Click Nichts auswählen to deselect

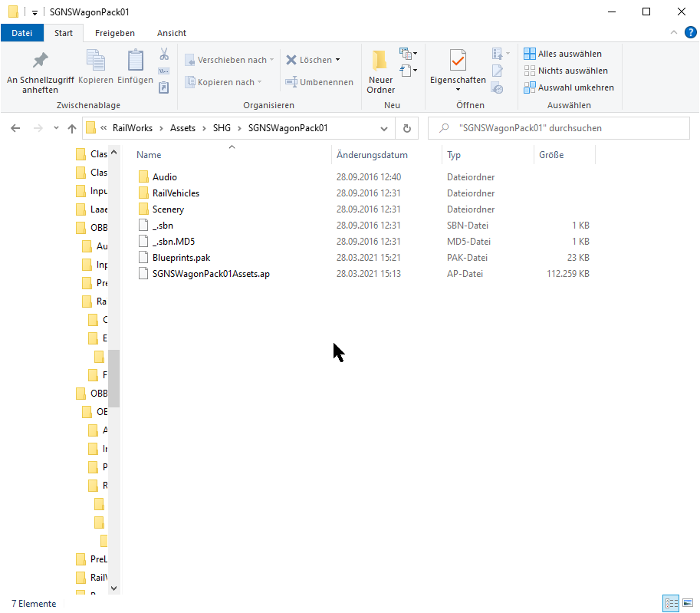566,71
